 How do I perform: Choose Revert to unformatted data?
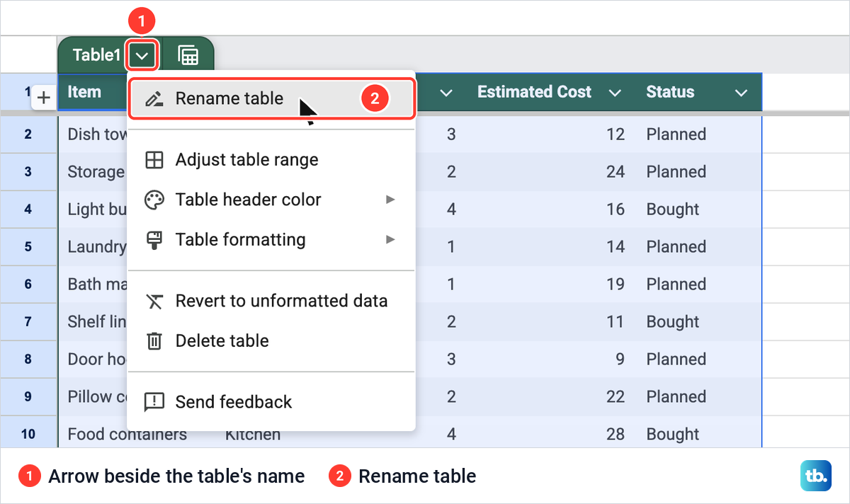[x=271, y=301]
